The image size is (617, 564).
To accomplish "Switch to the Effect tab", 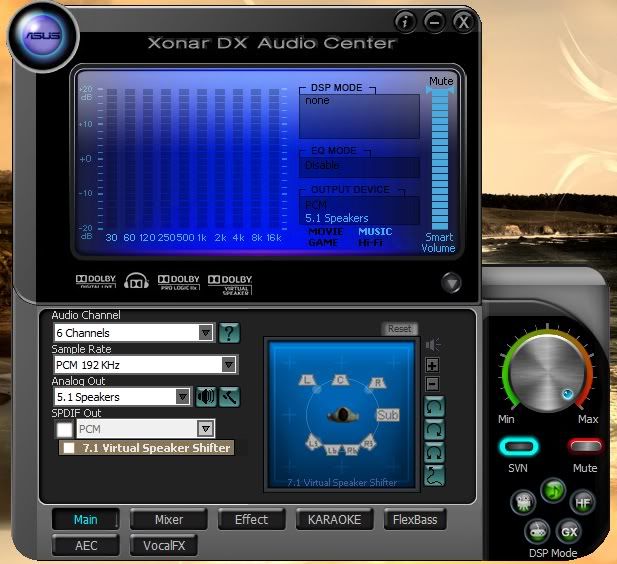I will [251, 520].
